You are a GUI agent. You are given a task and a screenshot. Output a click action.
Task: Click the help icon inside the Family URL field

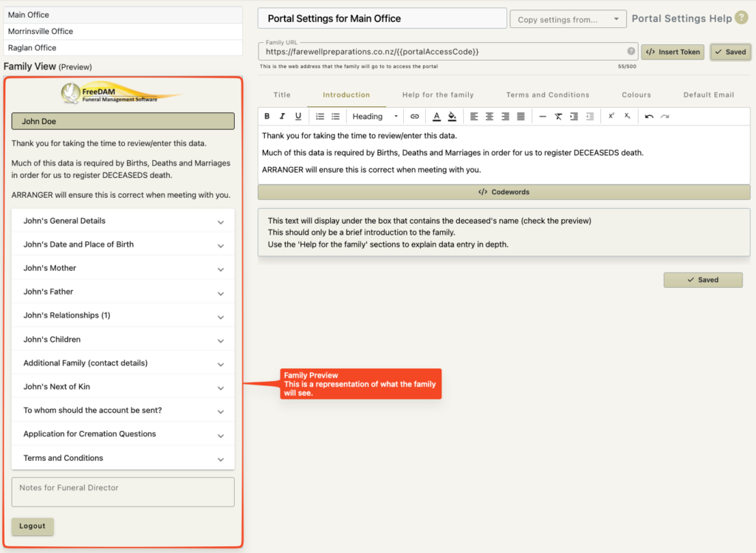pos(630,51)
